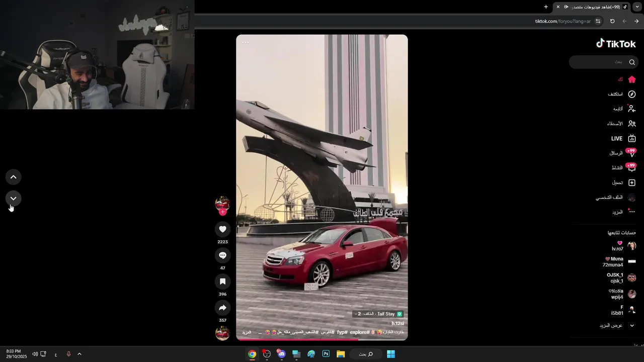Screen dimensions: 644x362
Task: Open More (المزيد) sidebar menu
Action: click(x=624, y=212)
